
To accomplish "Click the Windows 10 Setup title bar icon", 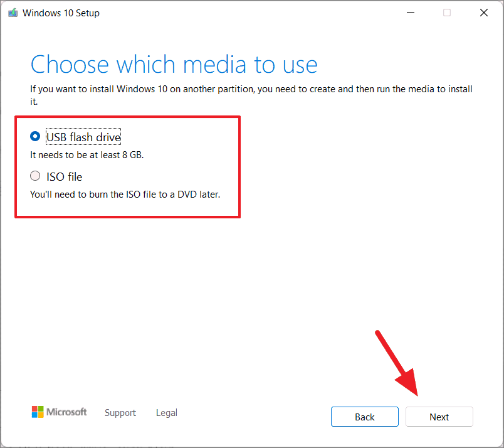I will coord(13,12).
